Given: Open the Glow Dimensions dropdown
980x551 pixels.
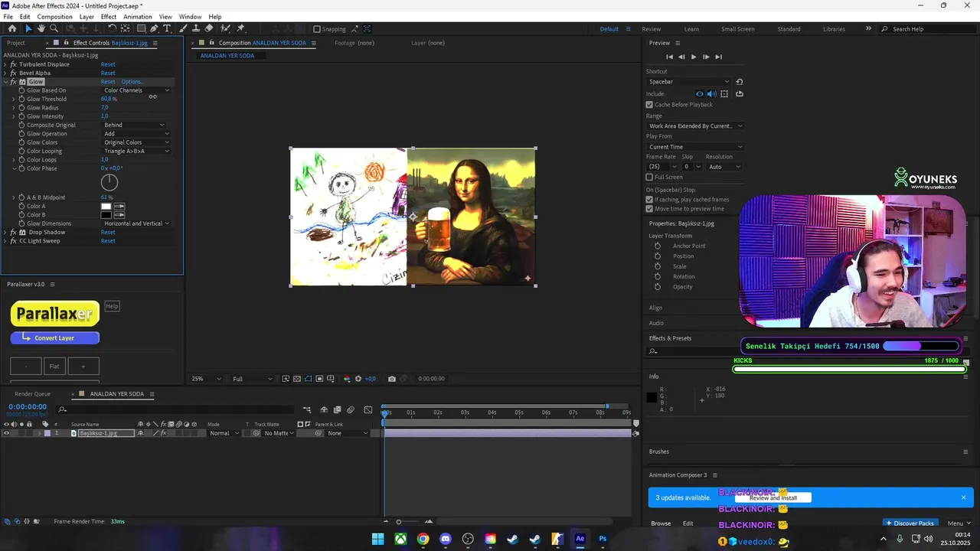Looking at the screenshot, I should pos(136,223).
